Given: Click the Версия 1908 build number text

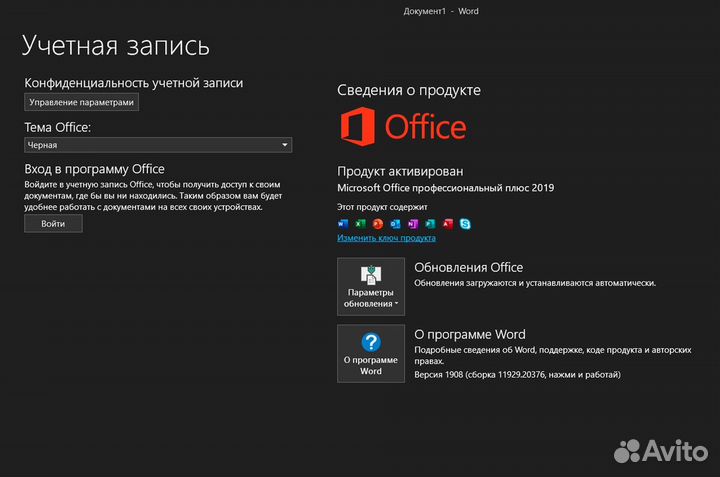Looking at the screenshot, I should coord(518,375).
